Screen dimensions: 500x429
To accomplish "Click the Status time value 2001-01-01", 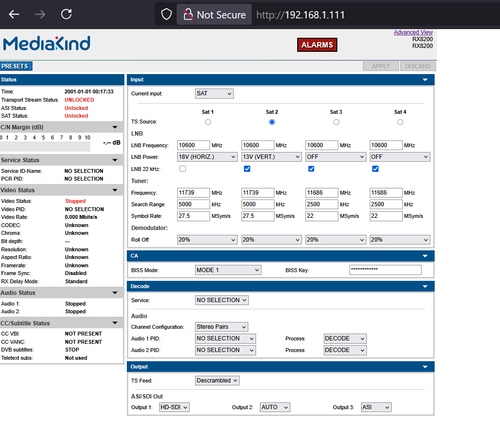I will tap(89, 92).
